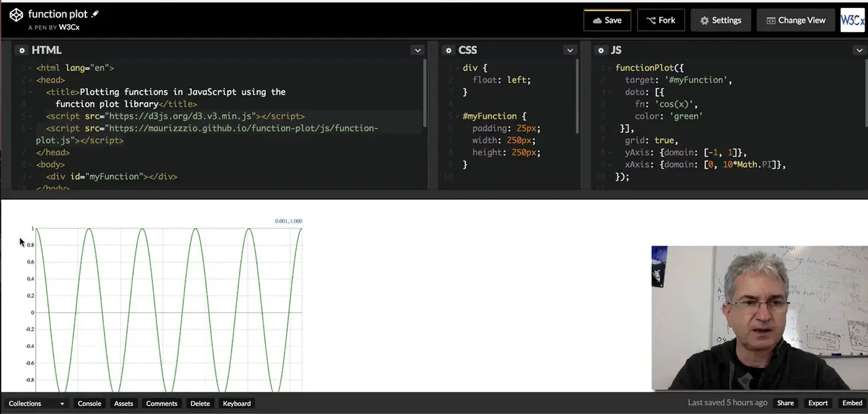Viewport: 868px width, 414px height.
Task: Open the Console panel
Action: pos(89,403)
